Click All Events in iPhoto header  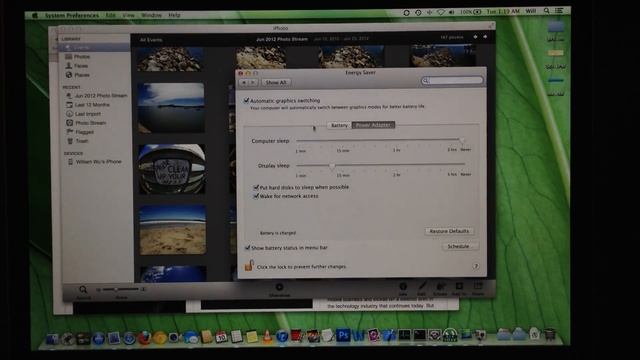(151, 40)
